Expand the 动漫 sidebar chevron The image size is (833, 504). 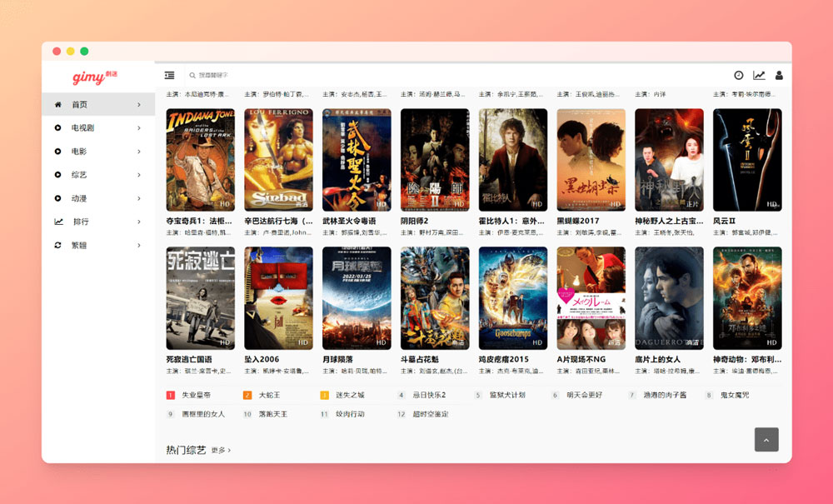click(x=139, y=198)
